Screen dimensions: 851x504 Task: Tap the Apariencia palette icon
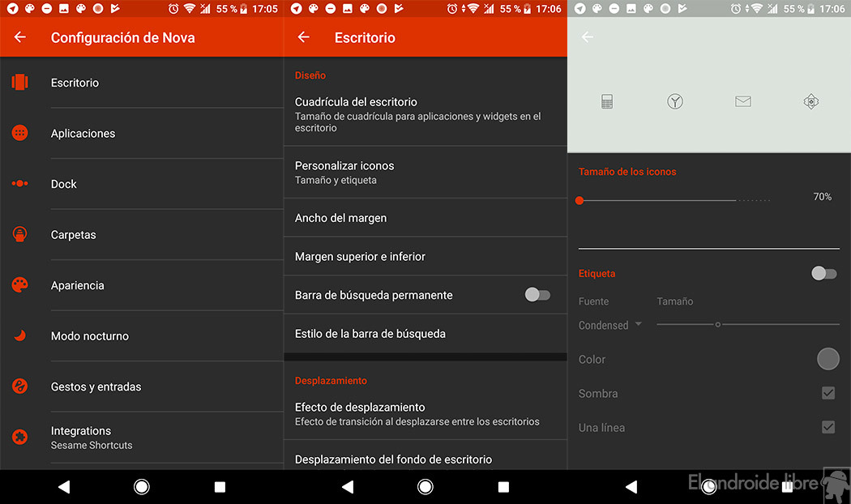[x=20, y=285]
